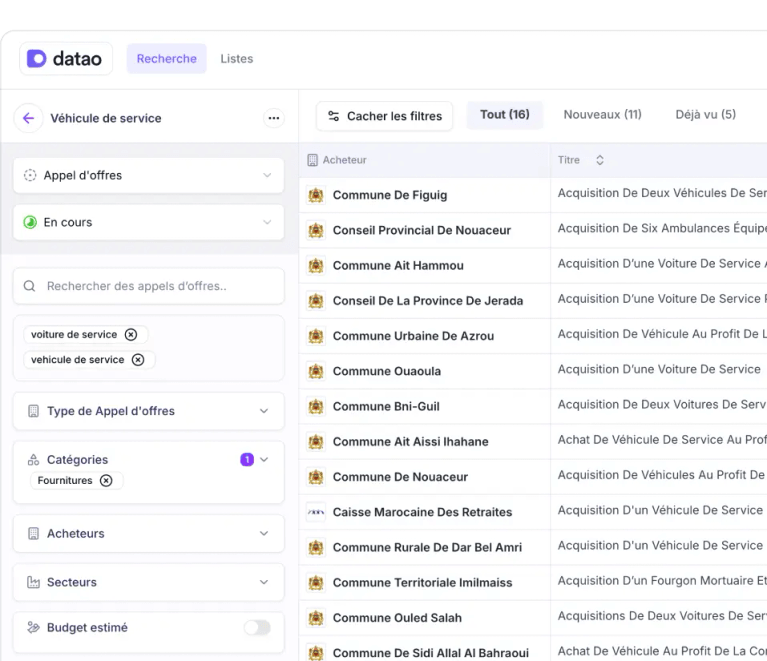
Task: Click the search field for appels d'offres
Action: pyautogui.click(x=149, y=286)
